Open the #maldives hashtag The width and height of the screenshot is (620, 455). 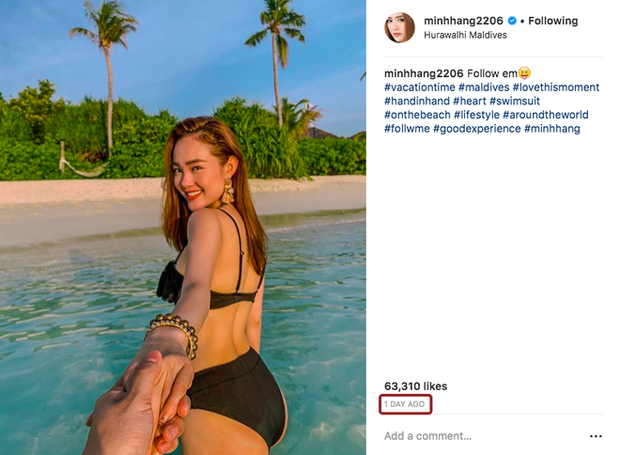click(x=484, y=87)
